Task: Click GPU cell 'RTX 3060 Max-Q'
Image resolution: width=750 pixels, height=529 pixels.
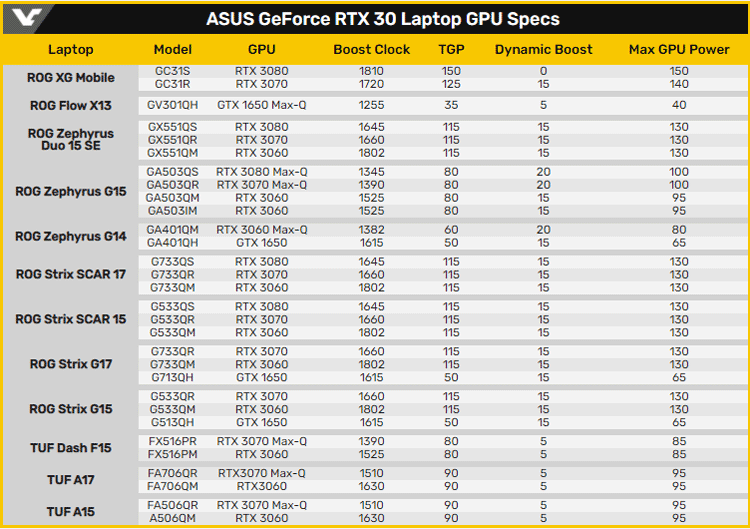Action: [262, 230]
